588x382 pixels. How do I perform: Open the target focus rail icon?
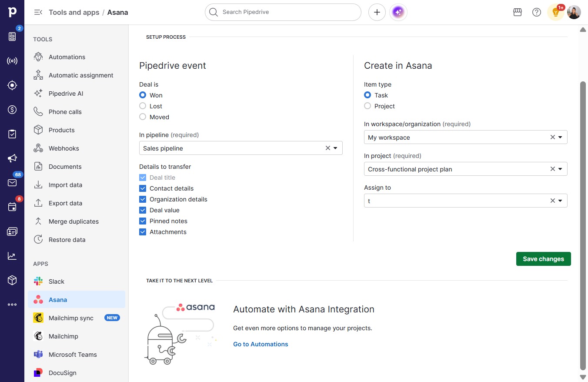coord(12,85)
